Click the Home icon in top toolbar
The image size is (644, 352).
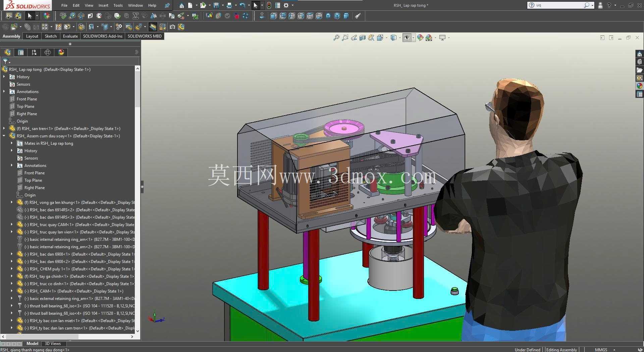click(181, 5)
